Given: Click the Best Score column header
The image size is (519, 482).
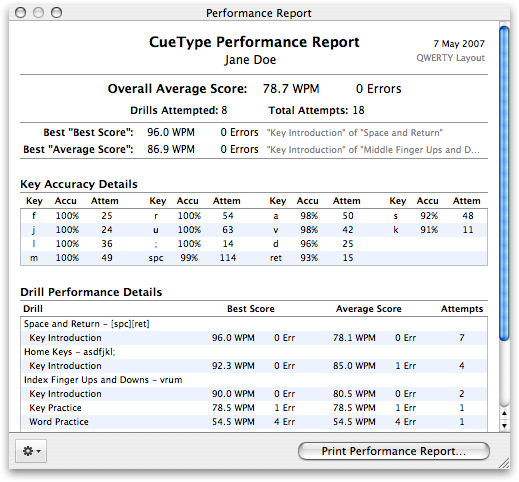Looking at the screenshot, I should (x=251, y=309).
